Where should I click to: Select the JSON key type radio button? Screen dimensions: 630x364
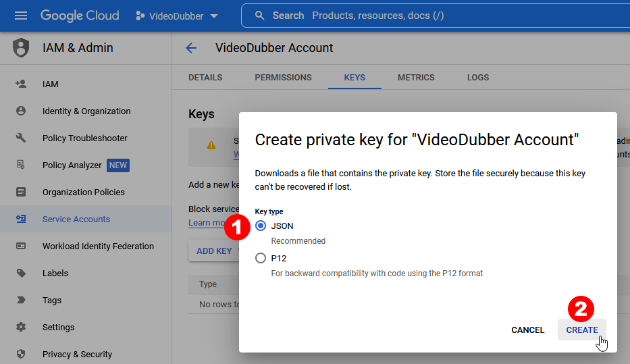[261, 226]
